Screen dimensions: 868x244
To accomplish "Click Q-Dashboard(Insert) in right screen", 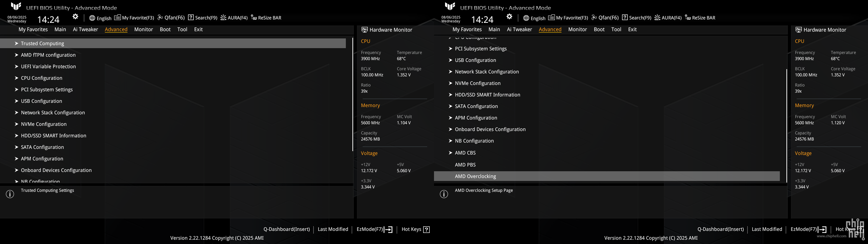I will [x=720, y=229].
